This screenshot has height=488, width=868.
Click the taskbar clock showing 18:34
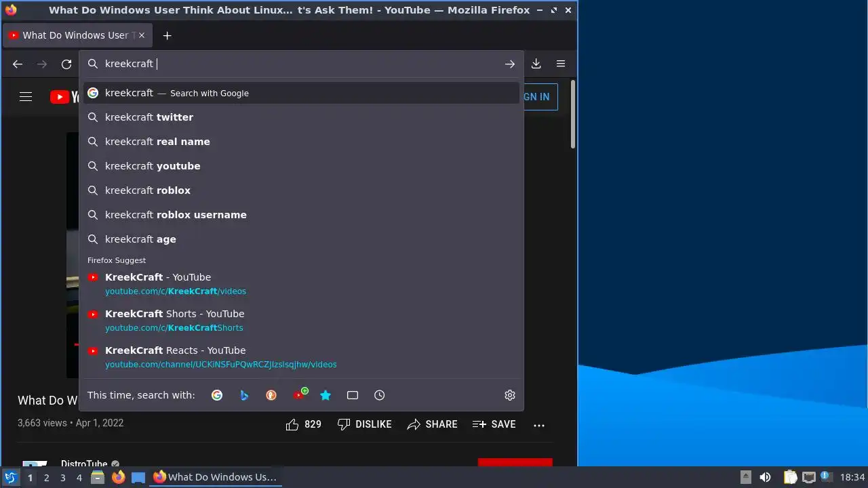click(852, 477)
